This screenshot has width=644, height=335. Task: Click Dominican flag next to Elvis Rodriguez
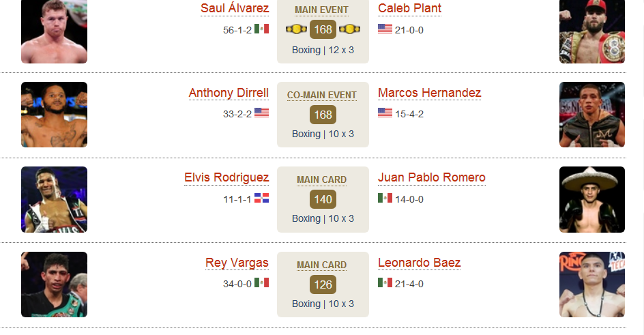pyautogui.click(x=262, y=199)
